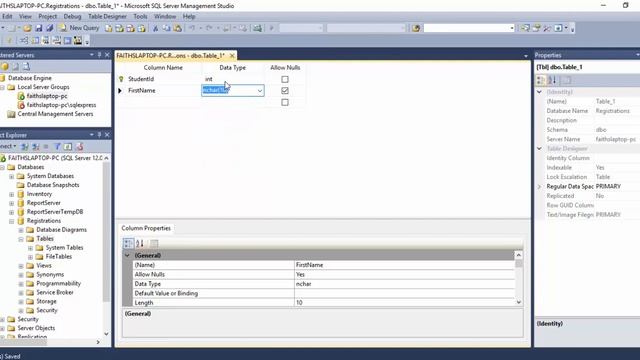Cut using the scissors toolbar icon
The height and width of the screenshot is (360, 640).
tap(155, 28)
